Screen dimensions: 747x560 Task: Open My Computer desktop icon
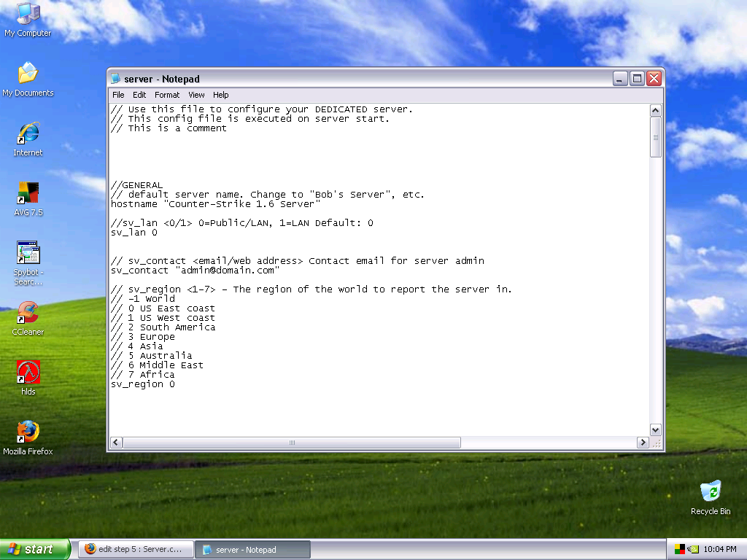(x=28, y=19)
